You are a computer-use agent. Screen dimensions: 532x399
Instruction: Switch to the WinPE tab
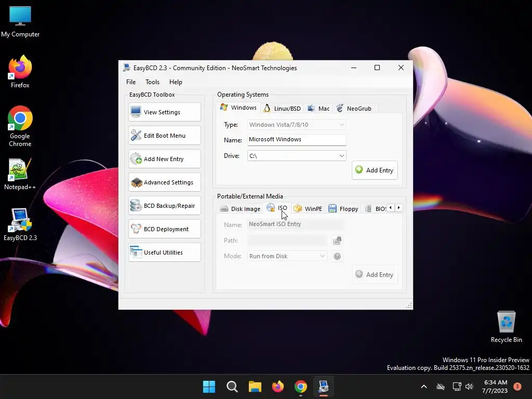click(x=308, y=209)
